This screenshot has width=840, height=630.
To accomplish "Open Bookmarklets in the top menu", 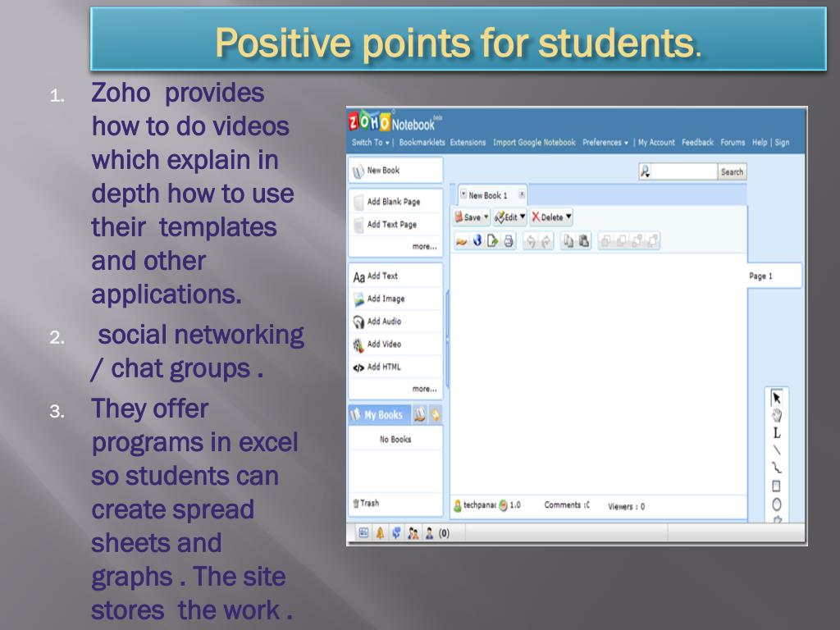I will 422,143.
